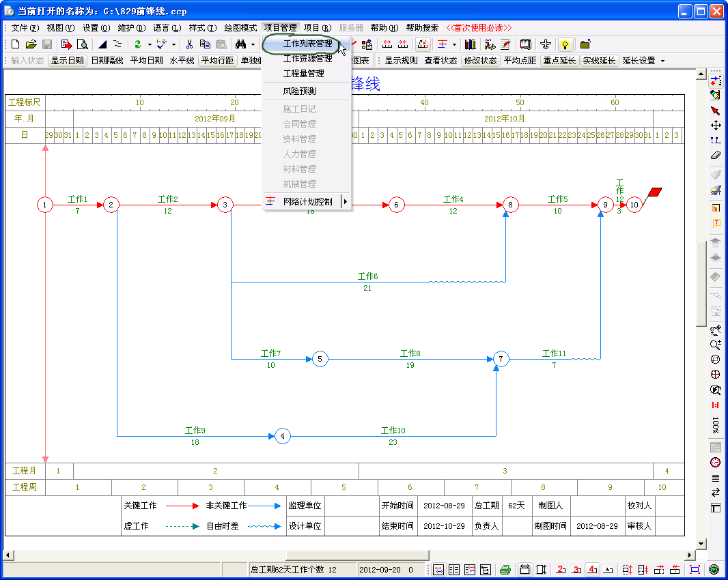Click the 查看状态 button
This screenshot has height=580, width=728.
pos(440,61)
